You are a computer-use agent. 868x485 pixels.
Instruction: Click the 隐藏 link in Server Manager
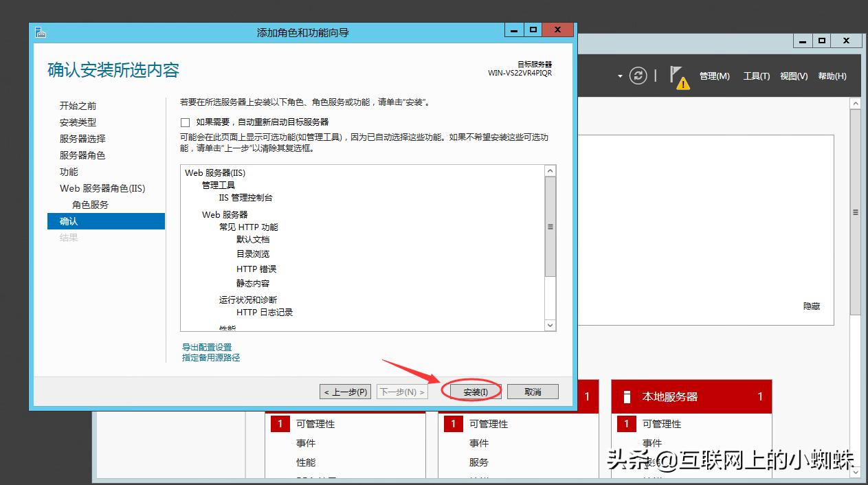click(811, 306)
